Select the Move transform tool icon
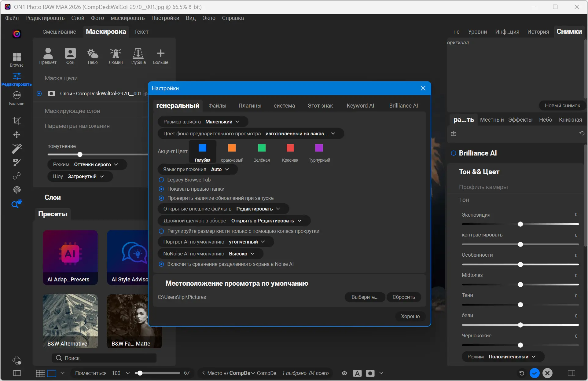 point(17,135)
